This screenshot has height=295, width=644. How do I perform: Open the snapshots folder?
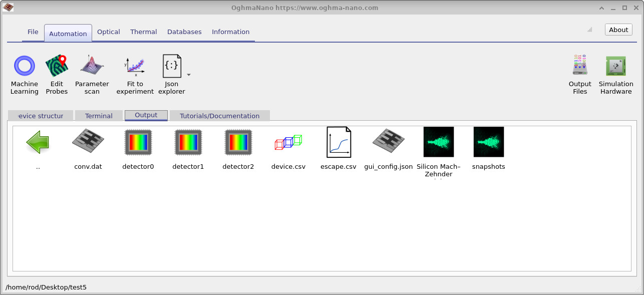click(x=488, y=142)
